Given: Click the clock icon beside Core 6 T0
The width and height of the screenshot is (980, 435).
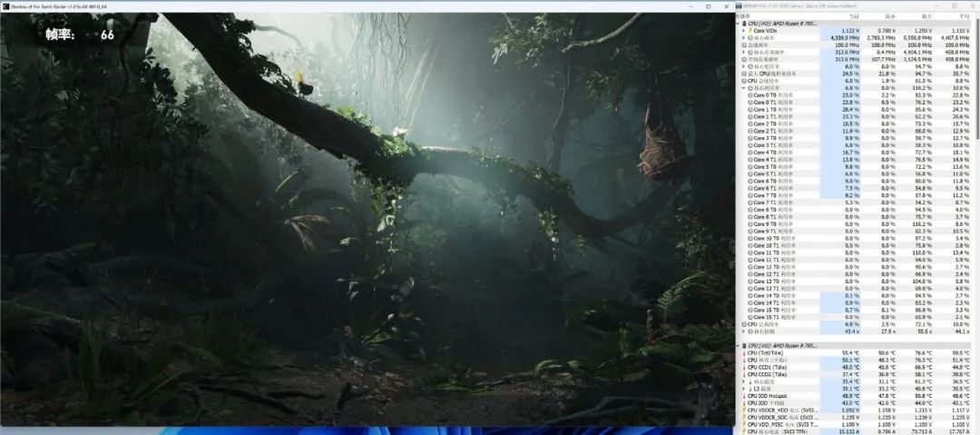Looking at the screenshot, I should tap(750, 181).
